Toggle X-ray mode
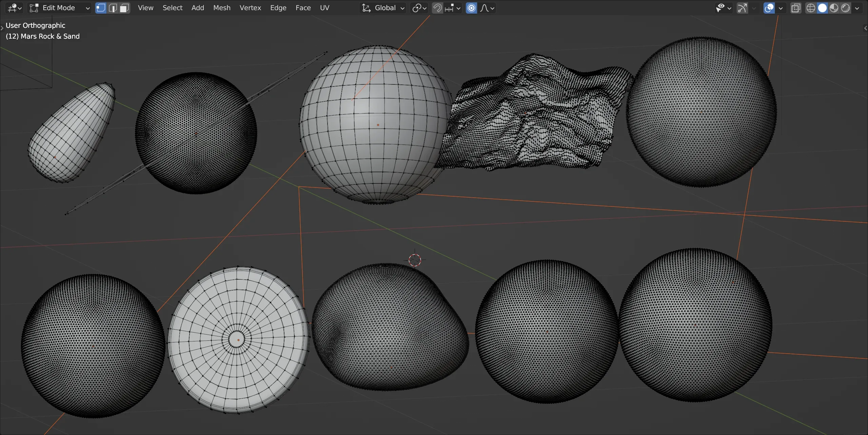 point(795,8)
